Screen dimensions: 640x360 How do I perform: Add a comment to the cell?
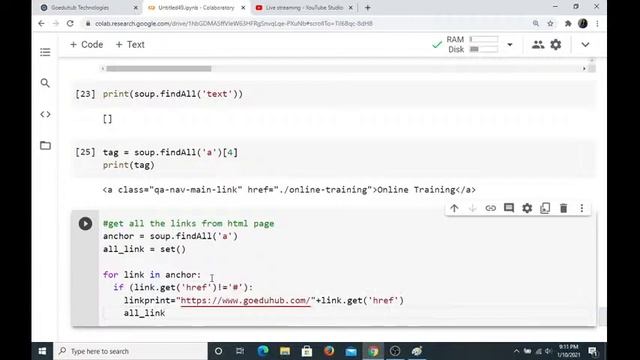509,208
